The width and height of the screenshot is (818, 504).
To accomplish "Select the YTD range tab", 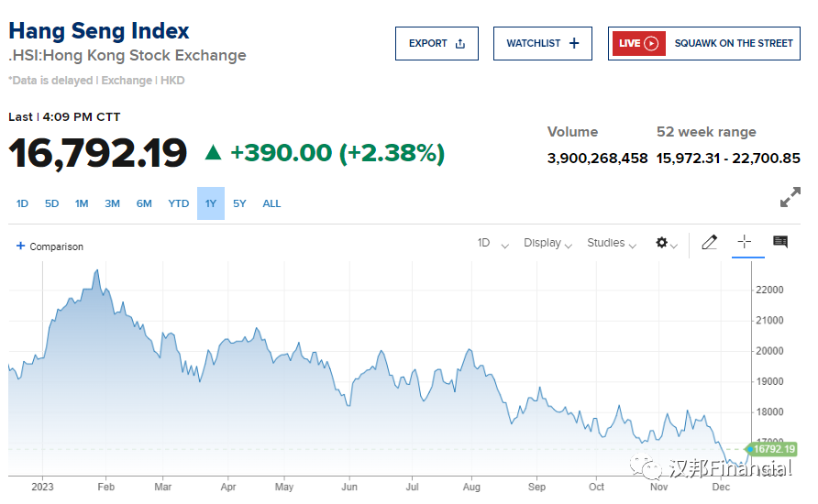I will pyautogui.click(x=179, y=203).
